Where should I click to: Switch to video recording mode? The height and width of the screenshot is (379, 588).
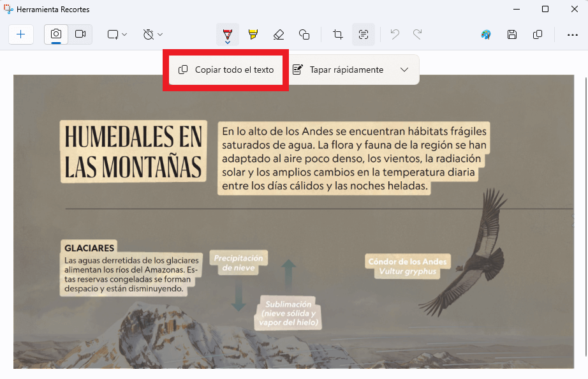tap(80, 34)
